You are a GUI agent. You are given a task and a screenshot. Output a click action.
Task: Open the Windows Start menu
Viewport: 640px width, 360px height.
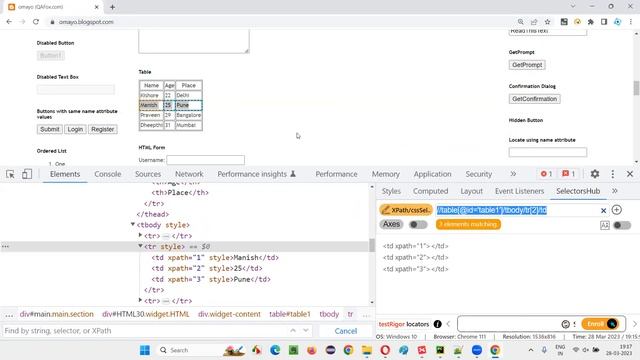point(144,350)
